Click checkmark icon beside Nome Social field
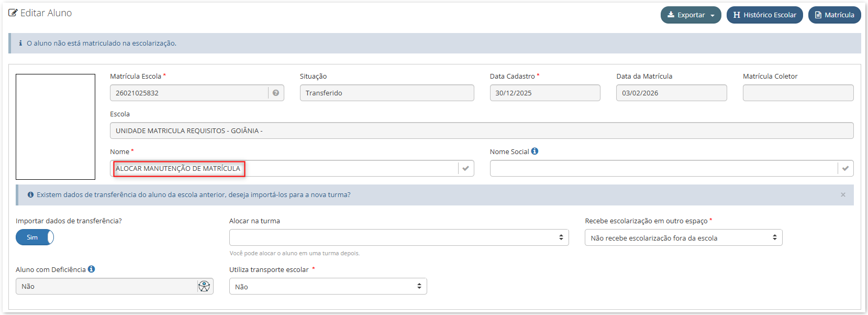 845,168
